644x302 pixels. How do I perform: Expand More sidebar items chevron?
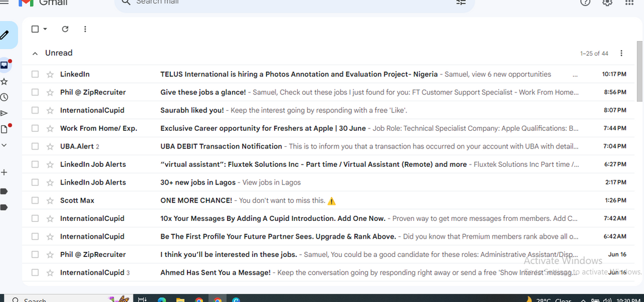(x=4, y=145)
